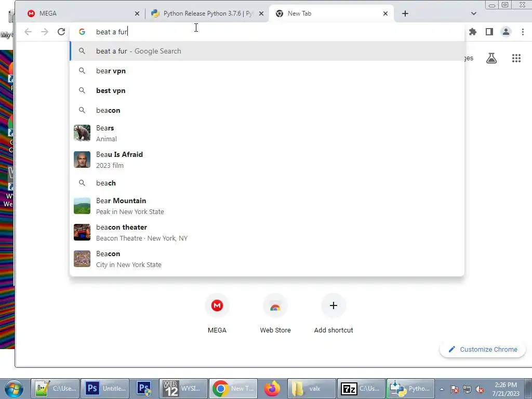Open the Google apps grid
This screenshot has height=399, width=532.
click(x=516, y=58)
